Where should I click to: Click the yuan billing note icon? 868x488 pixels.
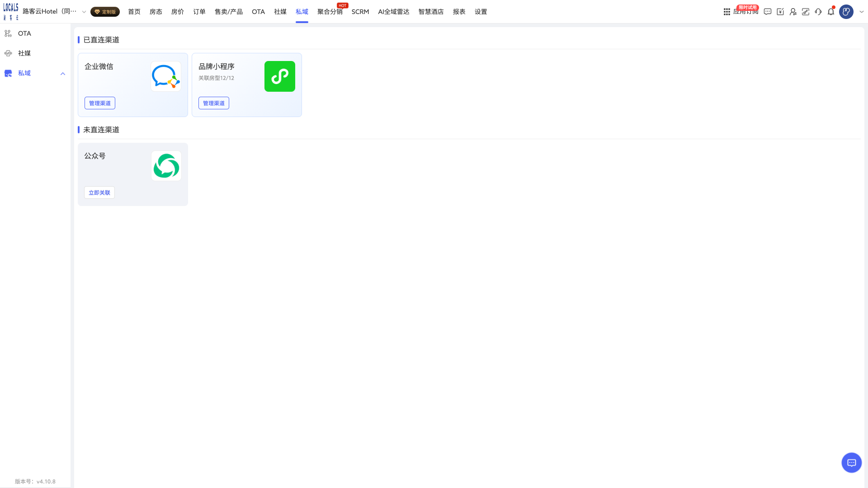pyautogui.click(x=780, y=12)
